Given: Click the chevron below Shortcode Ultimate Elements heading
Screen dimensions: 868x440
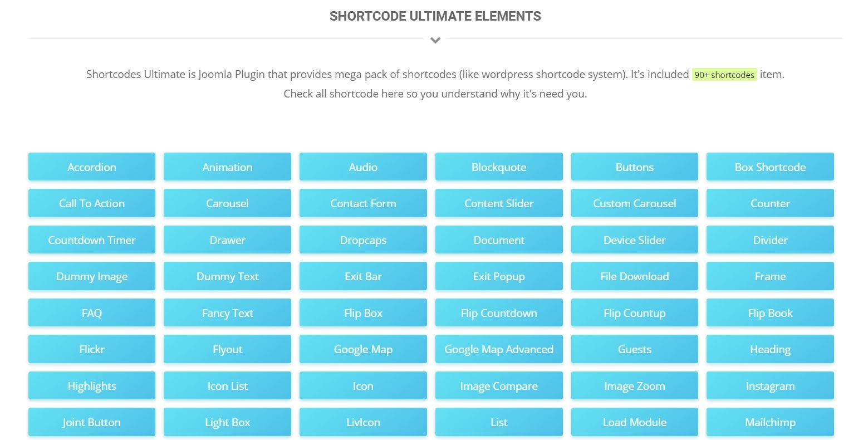Looking at the screenshot, I should pyautogui.click(x=435, y=40).
